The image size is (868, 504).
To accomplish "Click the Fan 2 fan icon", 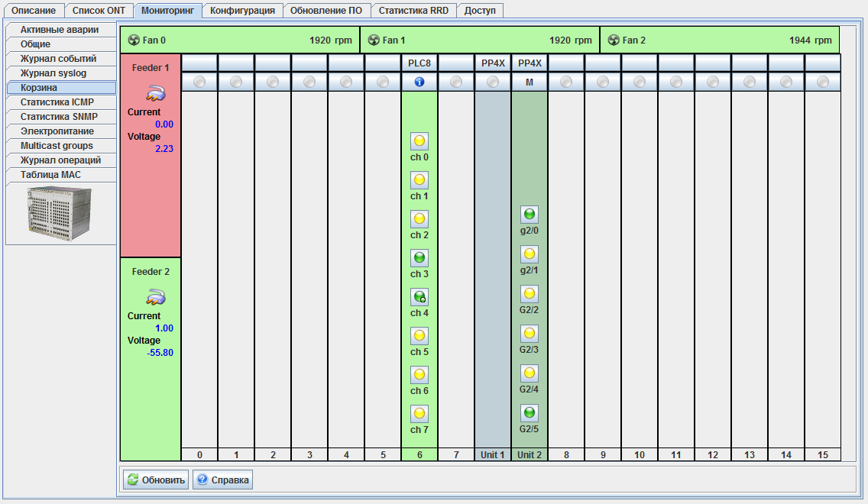I will (x=614, y=40).
